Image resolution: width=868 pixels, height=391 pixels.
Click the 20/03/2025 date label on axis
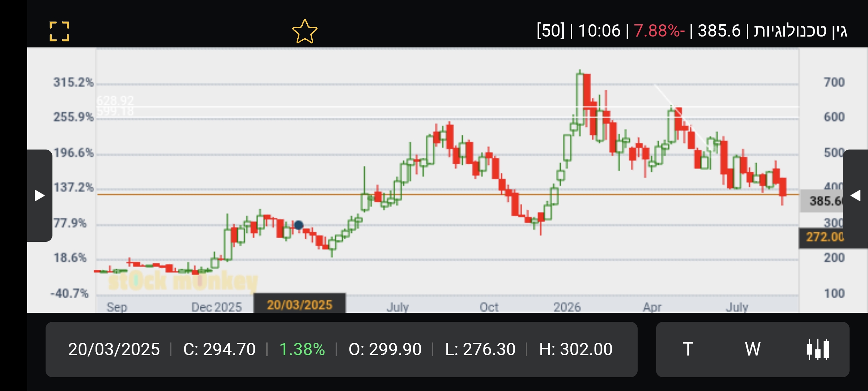point(299,304)
